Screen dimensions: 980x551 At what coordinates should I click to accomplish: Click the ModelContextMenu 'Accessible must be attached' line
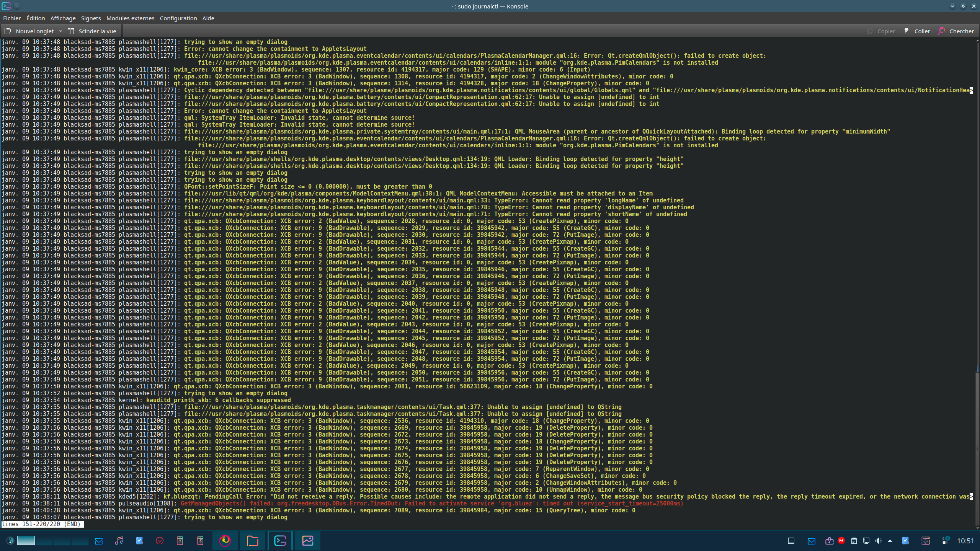327,193
